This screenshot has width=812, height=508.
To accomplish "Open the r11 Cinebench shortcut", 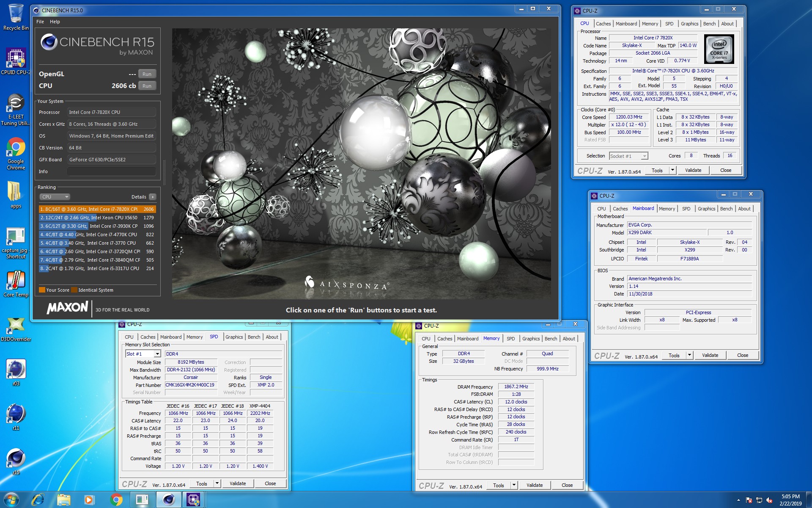I will click(16, 417).
